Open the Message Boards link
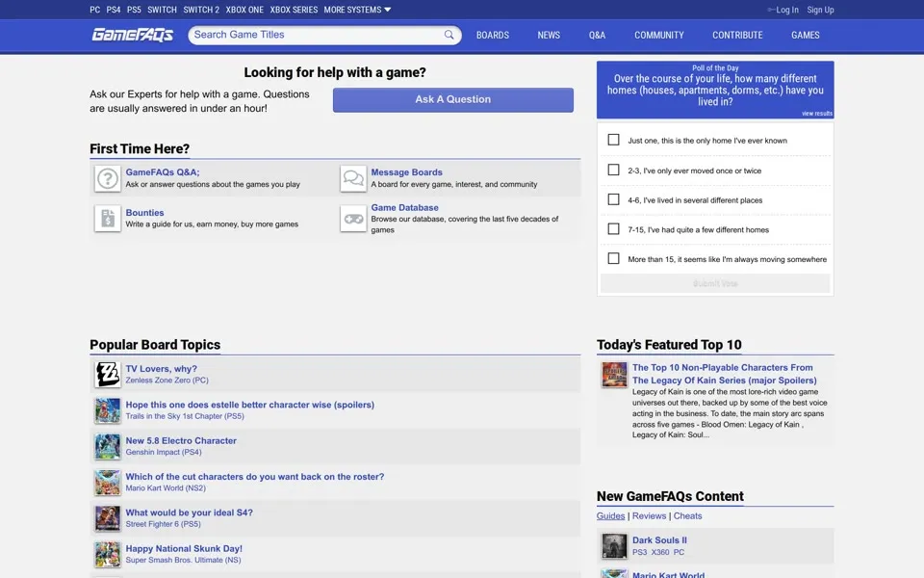Image resolution: width=924 pixels, height=578 pixels. pyautogui.click(x=406, y=172)
